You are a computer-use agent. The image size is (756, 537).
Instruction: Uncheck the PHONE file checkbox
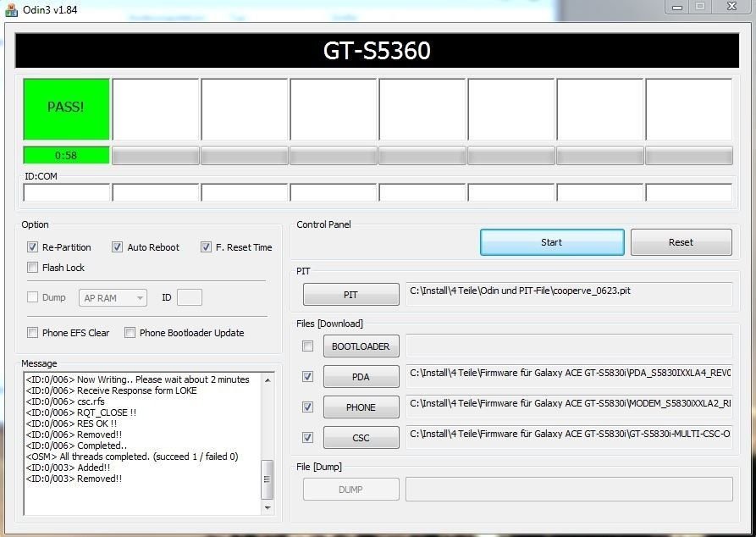(x=307, y=407)
